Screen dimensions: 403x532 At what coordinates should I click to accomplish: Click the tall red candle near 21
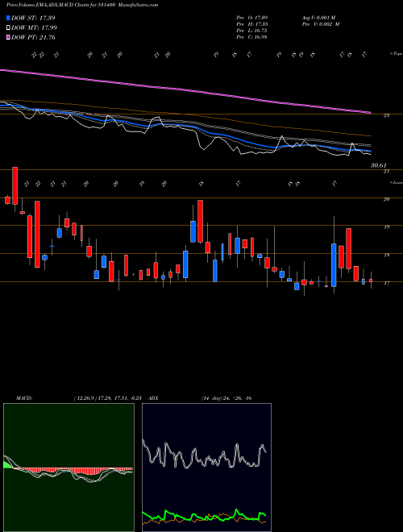[15, 185]
